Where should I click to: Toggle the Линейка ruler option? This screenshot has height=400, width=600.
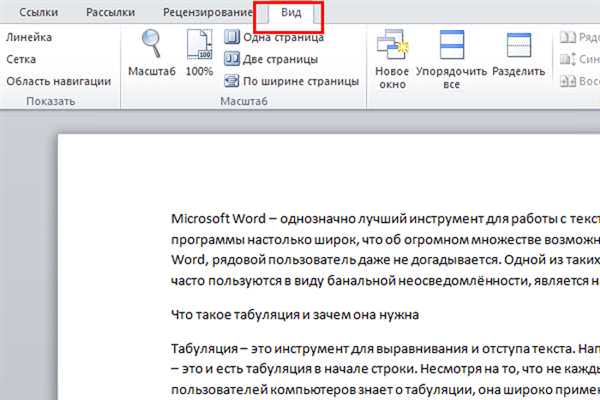[29, 37]
